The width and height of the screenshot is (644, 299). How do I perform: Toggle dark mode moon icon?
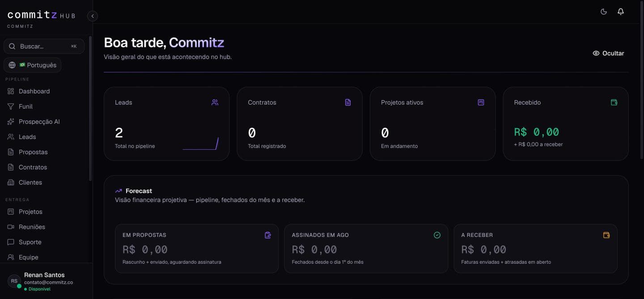604,12
